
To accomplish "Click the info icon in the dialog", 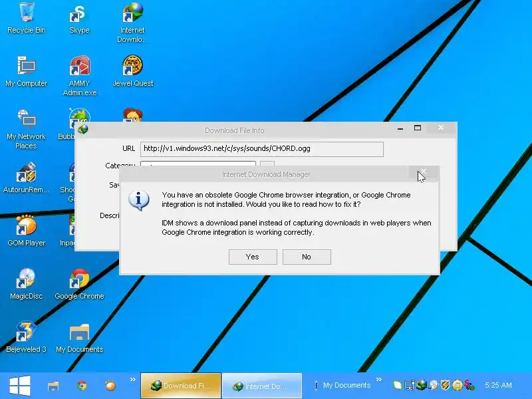I will 138,200.
